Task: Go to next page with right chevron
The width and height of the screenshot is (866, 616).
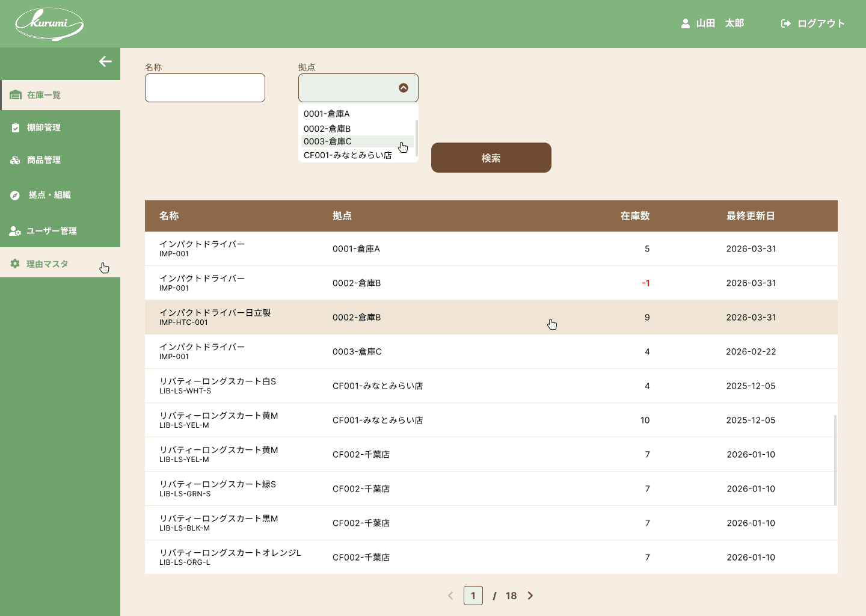Action: coord(530,596)
